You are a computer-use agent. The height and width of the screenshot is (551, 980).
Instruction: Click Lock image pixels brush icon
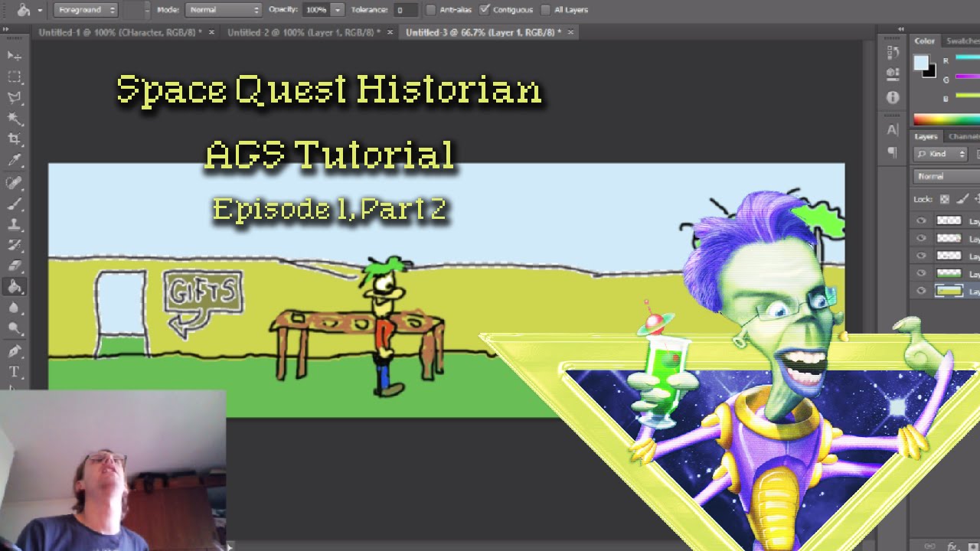pyautogui.click(x=961, y=199)
